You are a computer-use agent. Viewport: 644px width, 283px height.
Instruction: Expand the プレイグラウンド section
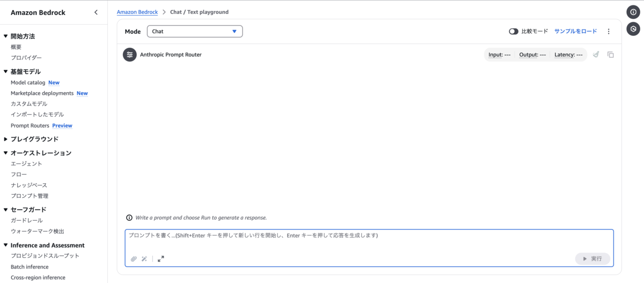pyautogui.click(x=6, y=139)
